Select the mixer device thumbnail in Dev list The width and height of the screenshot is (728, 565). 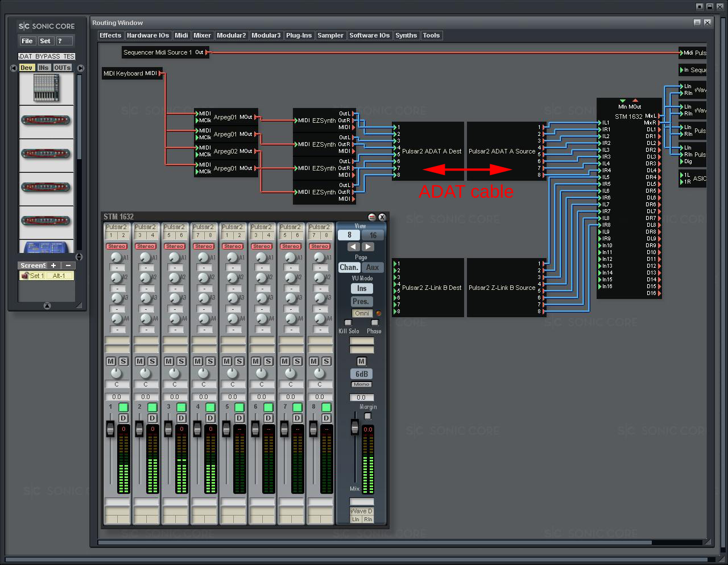pyautogui.click(x=46, y=88)
